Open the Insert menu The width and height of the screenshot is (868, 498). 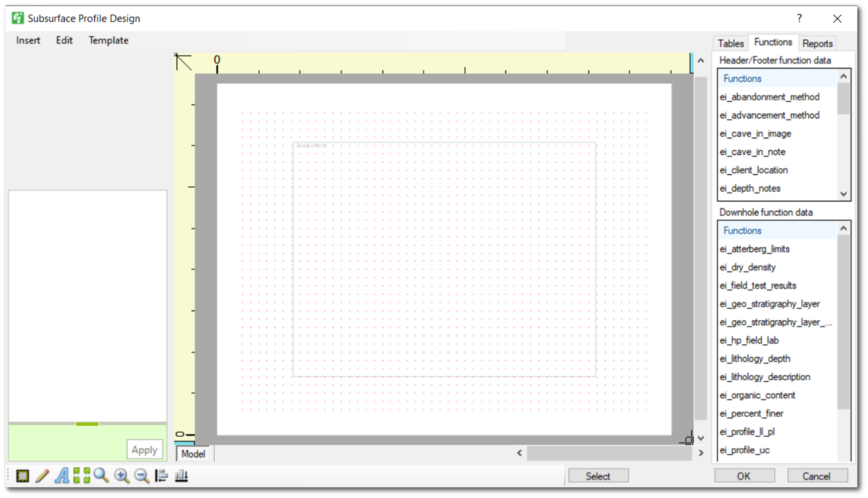(x=27, y=40)
